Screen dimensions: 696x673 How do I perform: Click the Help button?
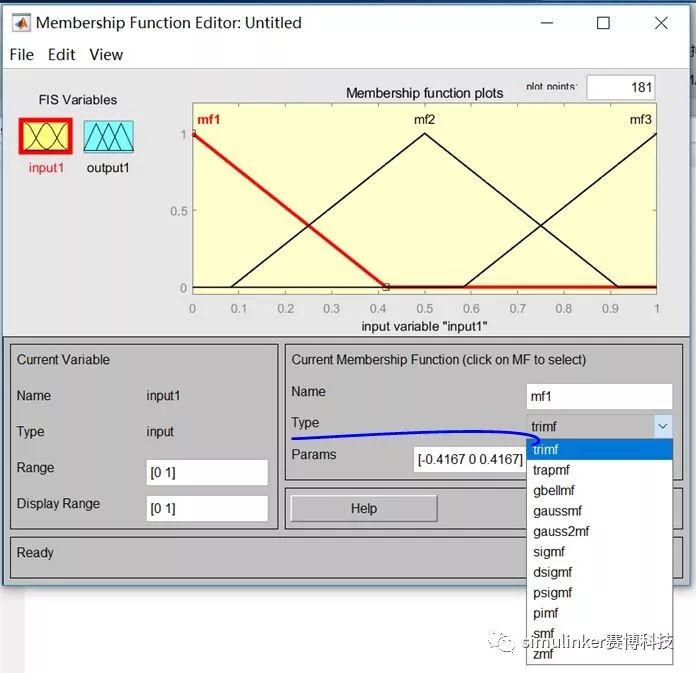click(363, 508)
